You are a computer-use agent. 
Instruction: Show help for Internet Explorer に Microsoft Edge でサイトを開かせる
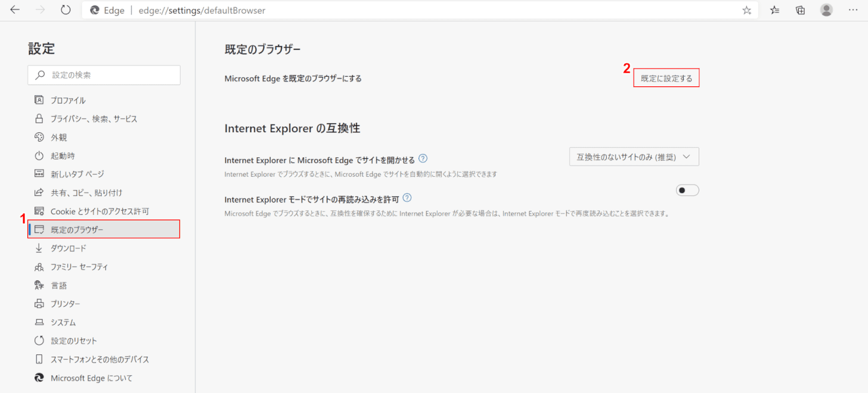[x=423, y=158]
